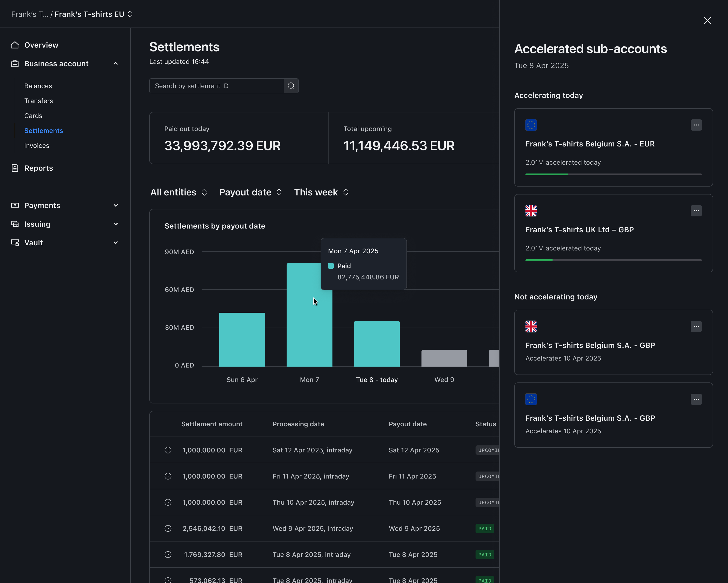Viewport: 728px width, 583px height.
Task: Click the Tue 8 - today chart bar
Action: (377, 344)
